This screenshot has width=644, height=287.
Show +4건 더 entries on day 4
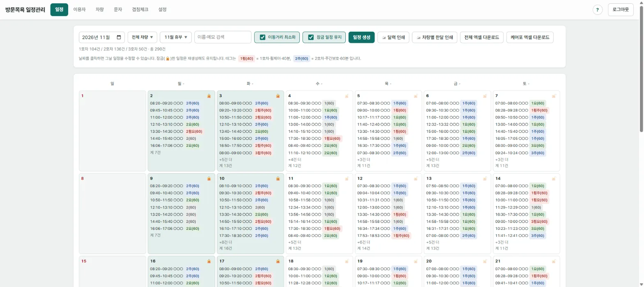[x=294, y=160]
